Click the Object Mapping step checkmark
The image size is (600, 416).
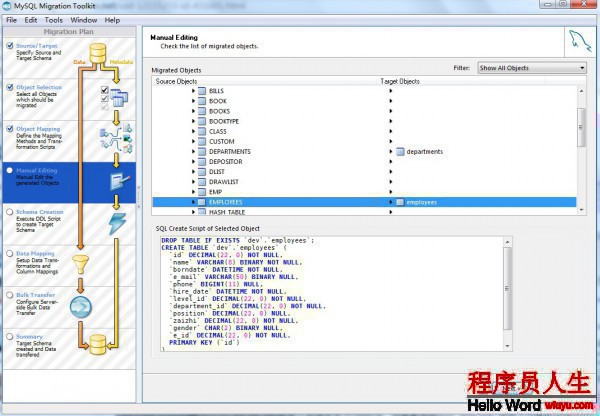tap(10, 129)
